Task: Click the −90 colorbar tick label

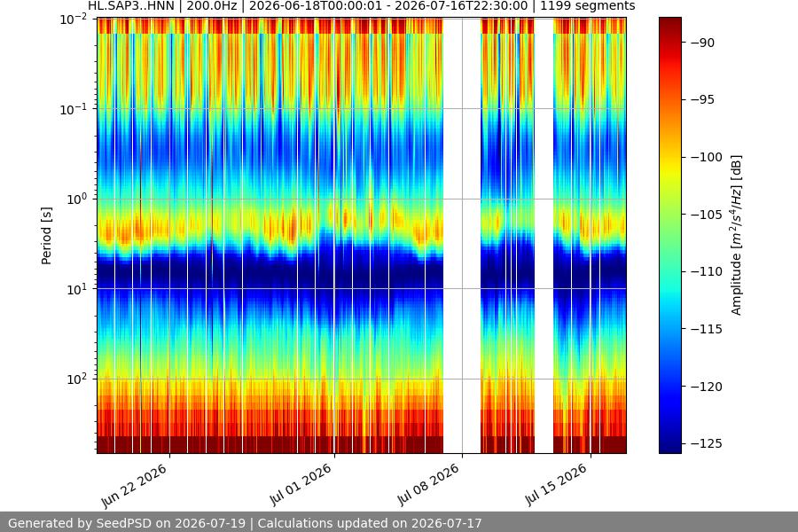Action: click(x=702, y=43)
